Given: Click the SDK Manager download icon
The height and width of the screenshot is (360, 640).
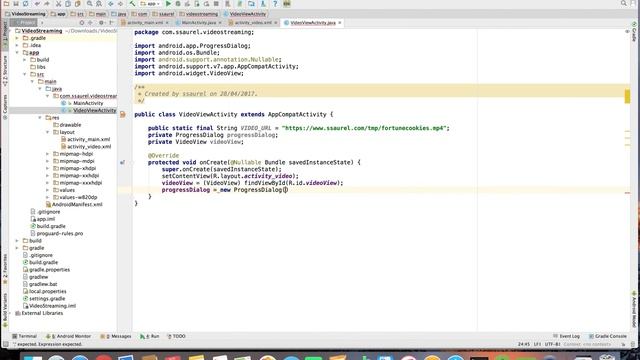Looking at the screenshot, I should [x=263, y=4].
